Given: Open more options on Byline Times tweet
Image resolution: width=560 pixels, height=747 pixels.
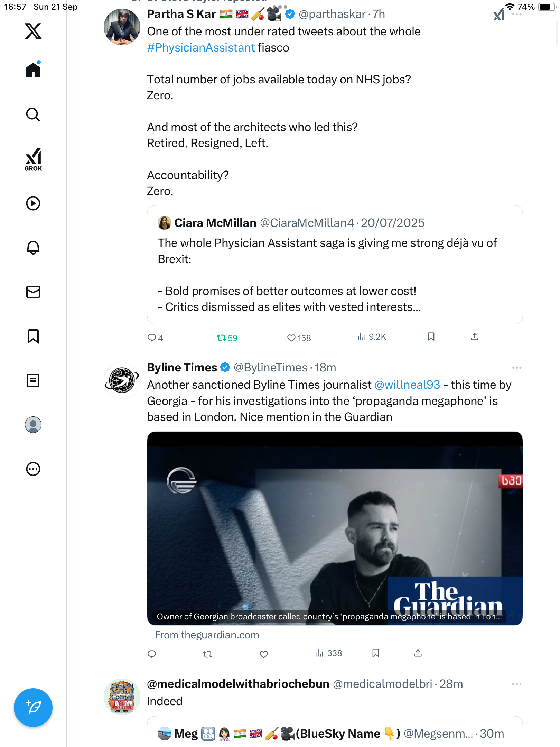Looking at the screenshot, I should point(516,368).
